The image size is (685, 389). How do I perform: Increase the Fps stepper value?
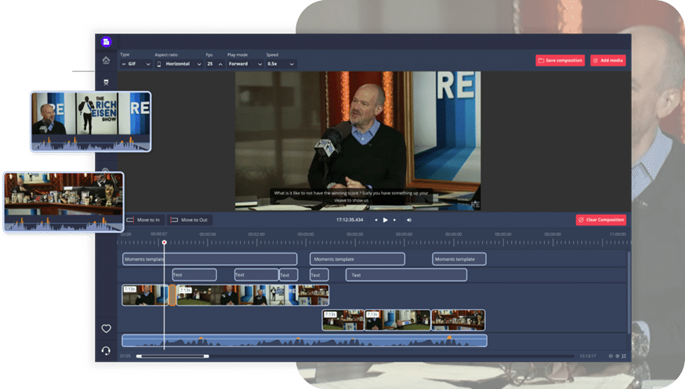[220, 64]
